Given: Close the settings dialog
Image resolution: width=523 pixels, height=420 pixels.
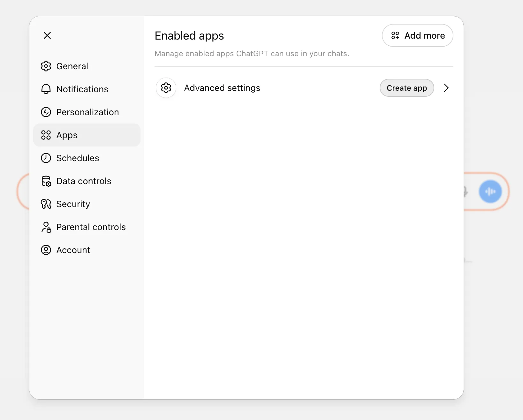Looking at the screenshot, I should tap(47, 35).
